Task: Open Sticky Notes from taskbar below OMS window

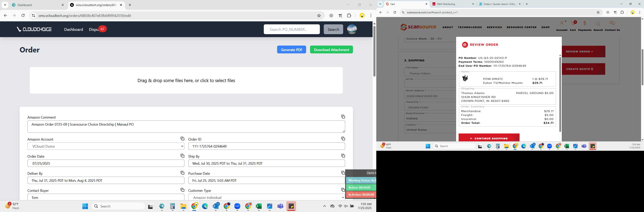Action: 291,206
